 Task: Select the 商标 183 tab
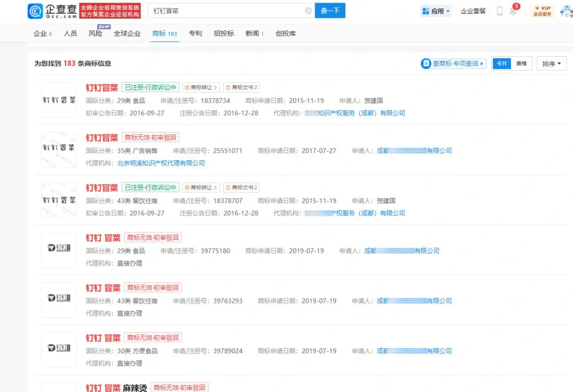164,33
